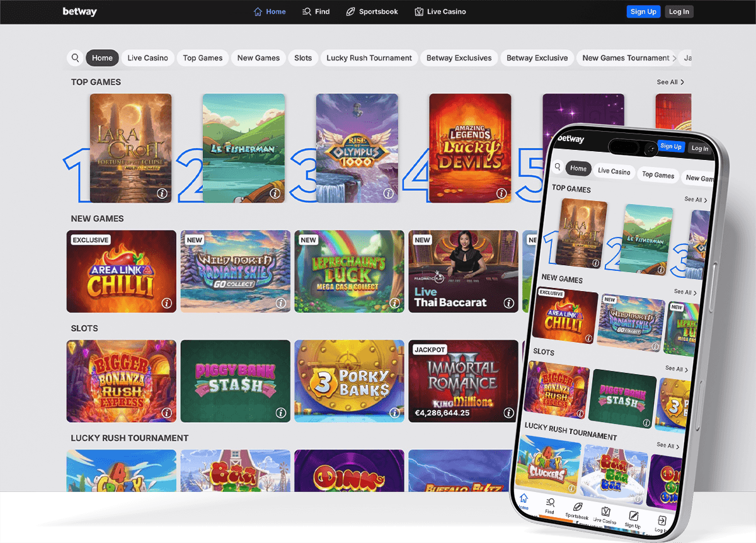Go to Sportsbook in desktop header
Image resolution: width=756 pixels, height=543 pixels.
pos(372,11)
